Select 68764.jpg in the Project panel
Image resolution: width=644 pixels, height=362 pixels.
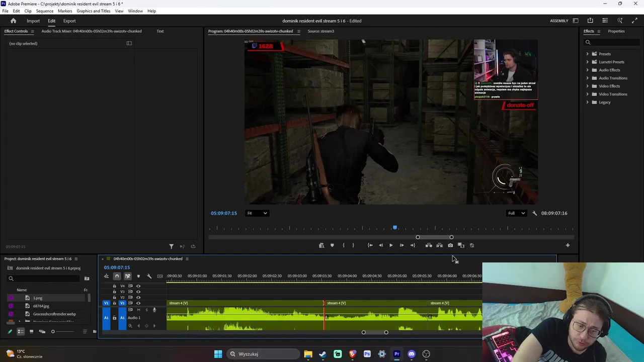click(41, 306)
